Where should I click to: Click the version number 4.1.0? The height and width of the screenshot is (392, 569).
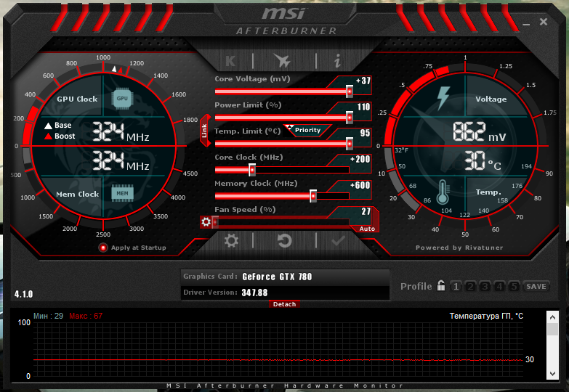[23, 294]
